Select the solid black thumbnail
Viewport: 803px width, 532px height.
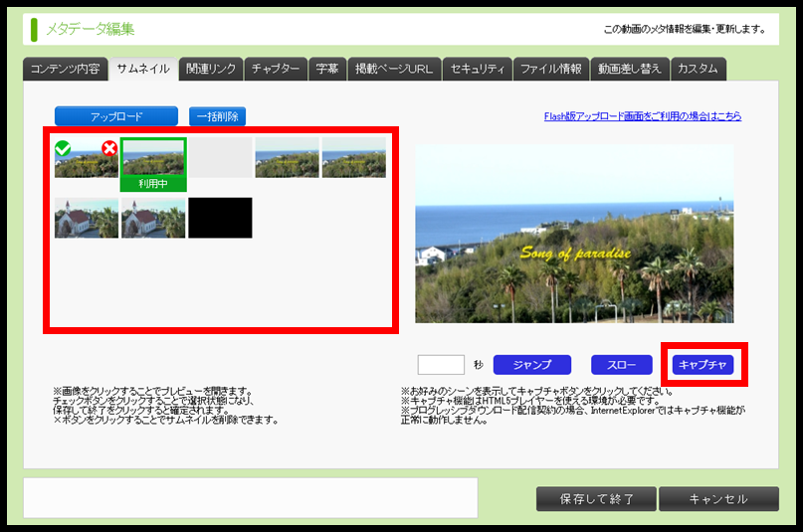coord(220,218)
